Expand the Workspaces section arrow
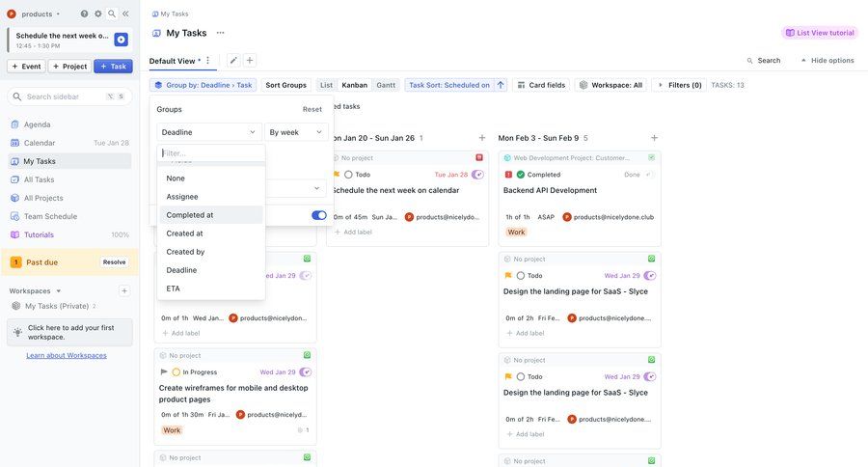The image size is (868, 467). pos(59,290)
